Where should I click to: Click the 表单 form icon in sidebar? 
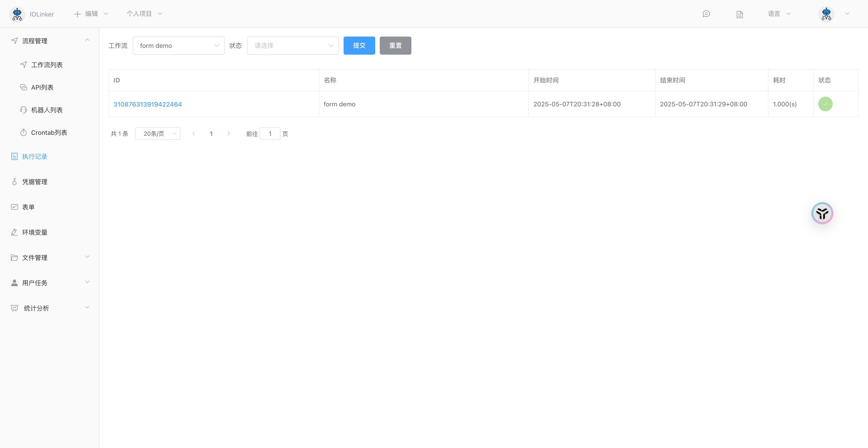pos(14,207)
